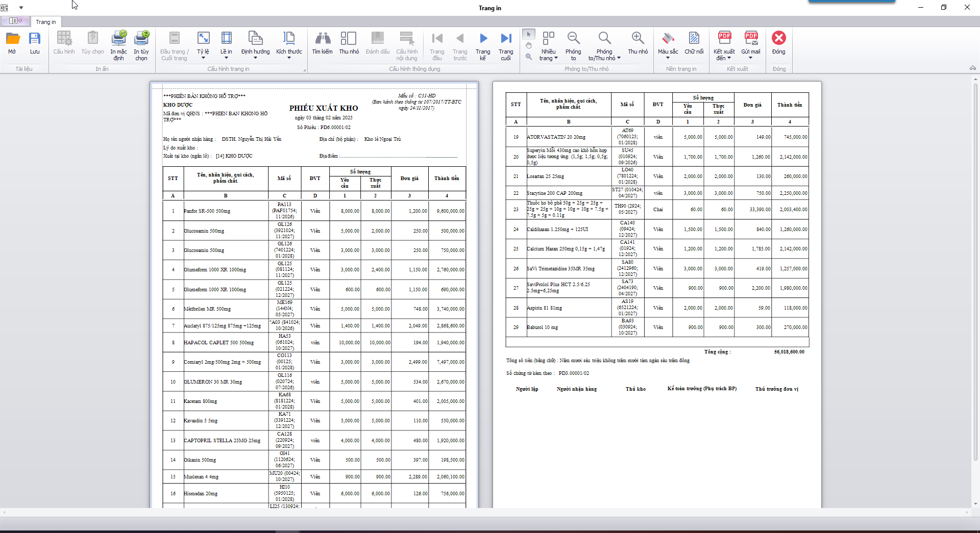Image resolution: width=980 pixels, height=533 pixels.
Task: Click 'CAPTOPRIL STELLA 25MG 25mg' item name
Action: coord(222,441)
